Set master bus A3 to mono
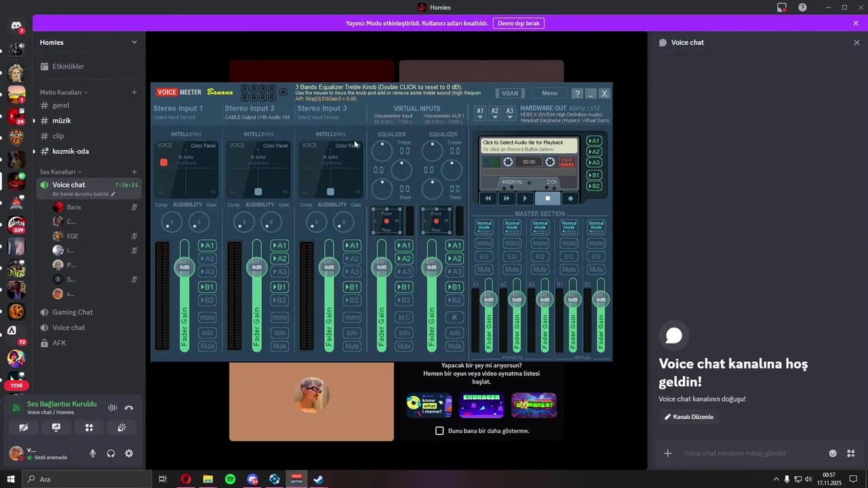868x488 pixels. 540,243
